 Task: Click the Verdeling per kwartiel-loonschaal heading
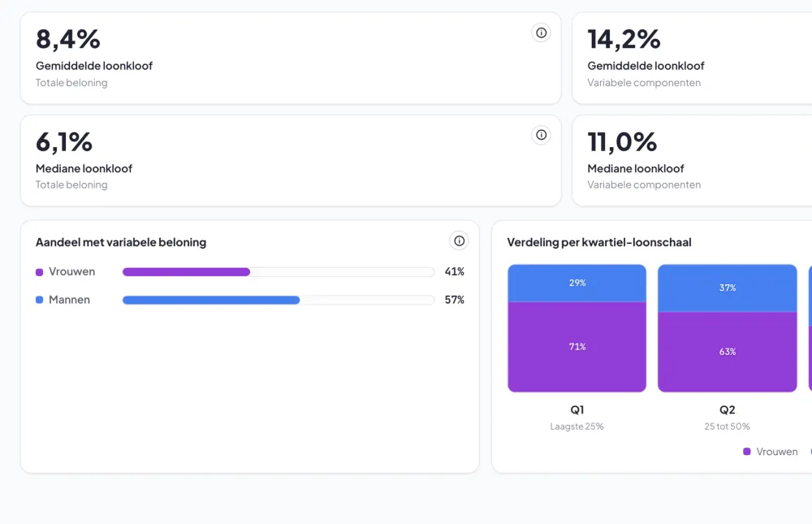pyautogui.click(x=599, y=242)
